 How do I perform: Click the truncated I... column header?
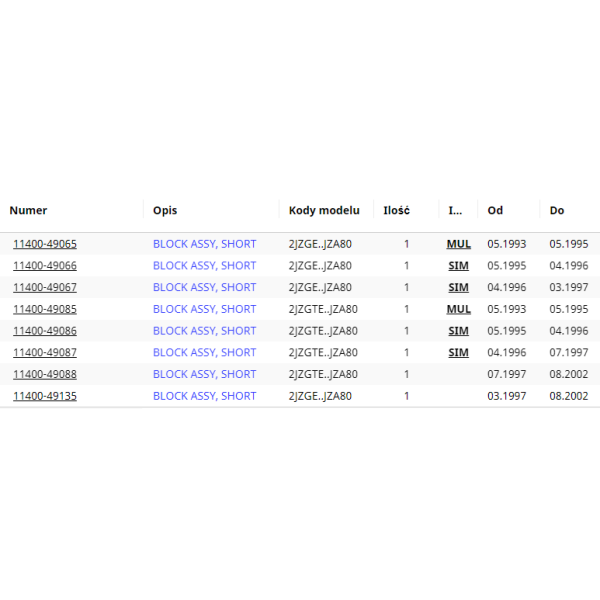455,210
